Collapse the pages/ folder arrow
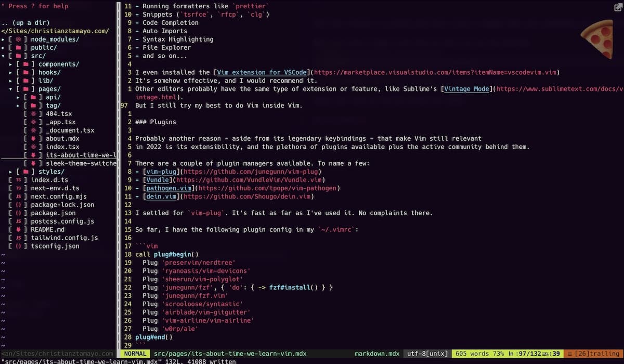This screenshot has height=364, width=624. point(11,89)
